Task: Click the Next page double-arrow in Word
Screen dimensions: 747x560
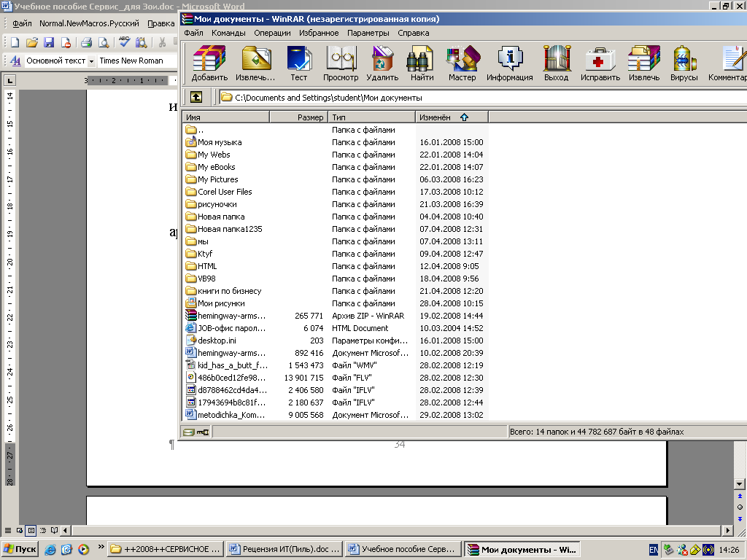Action: point(740,518)
